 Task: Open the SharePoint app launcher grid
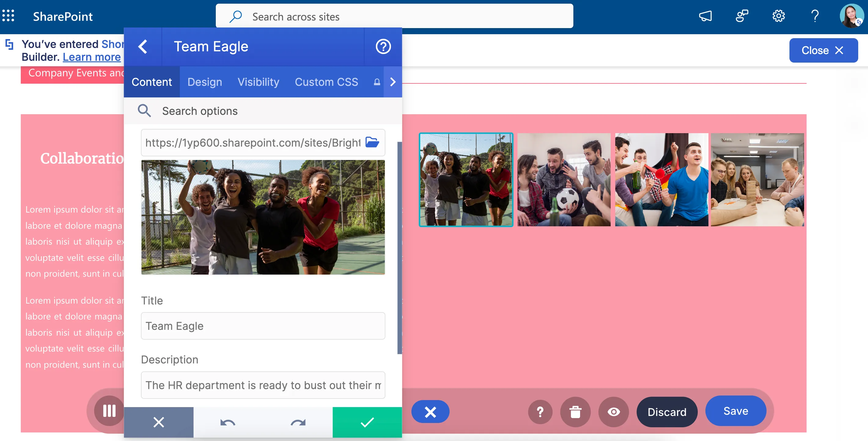pos(8,16)
